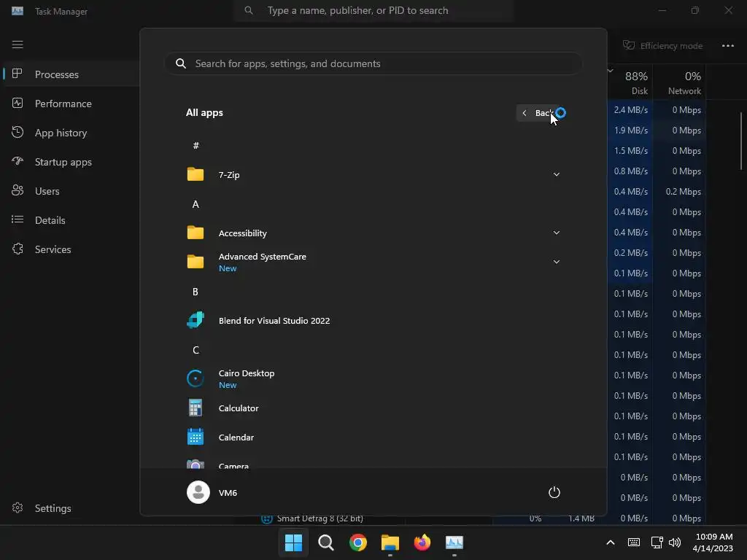
Task: Open the Processes page in Task Manager
Action: pos(71,74)
